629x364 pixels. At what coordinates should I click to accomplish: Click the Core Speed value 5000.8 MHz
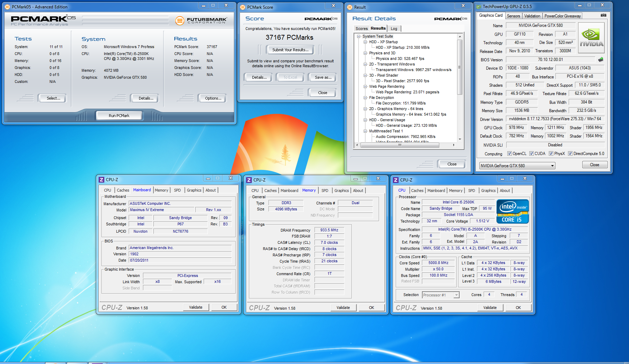(438, 263)
